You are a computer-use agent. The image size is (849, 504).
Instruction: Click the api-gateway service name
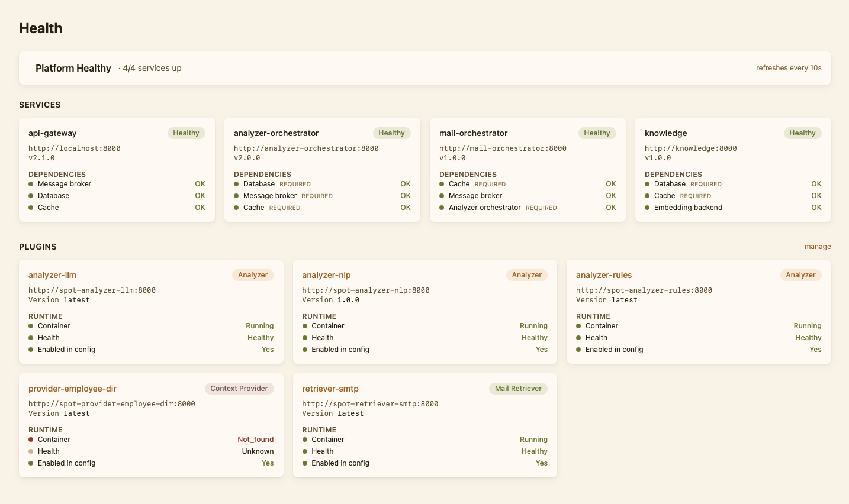[53, 133]
